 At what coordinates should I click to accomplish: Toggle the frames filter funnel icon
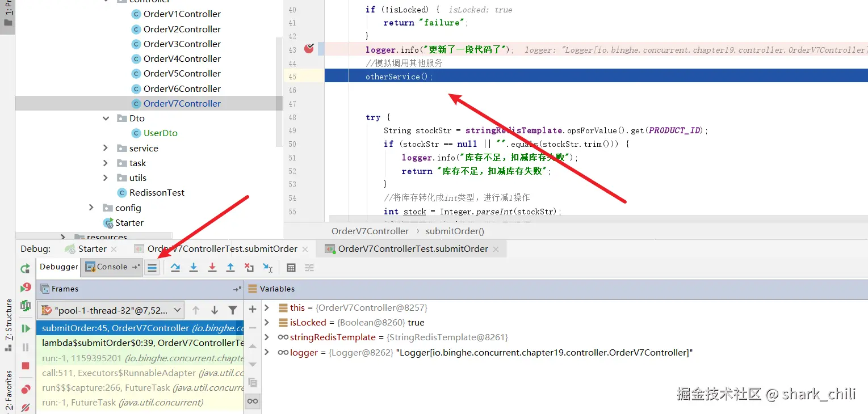click(x=233, y=310)
